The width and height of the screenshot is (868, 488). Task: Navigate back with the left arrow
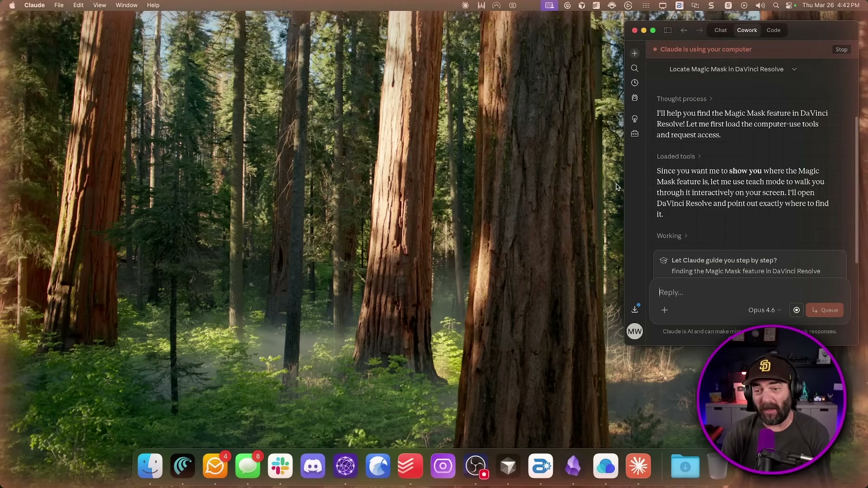pos(684,30)
